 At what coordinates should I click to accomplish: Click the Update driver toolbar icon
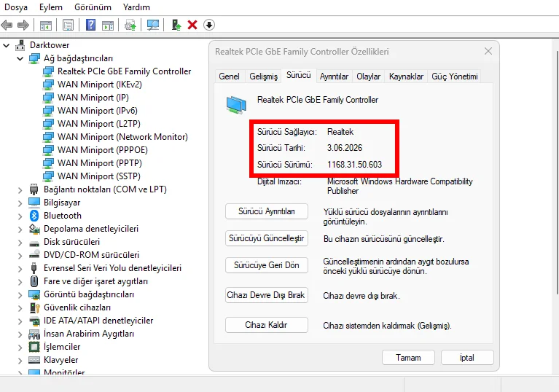click(130, 26)
